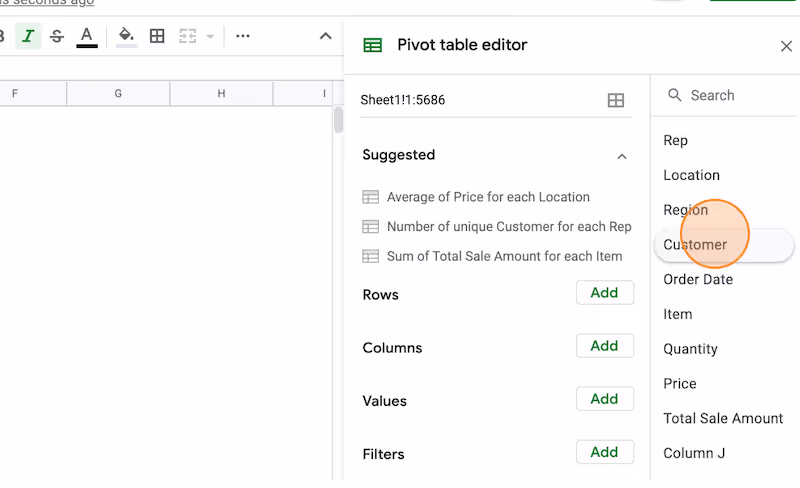Open the merge cells dropdown arrow
Image resolution: width=800 pixels, height=488 pixels.
(210, 37)
